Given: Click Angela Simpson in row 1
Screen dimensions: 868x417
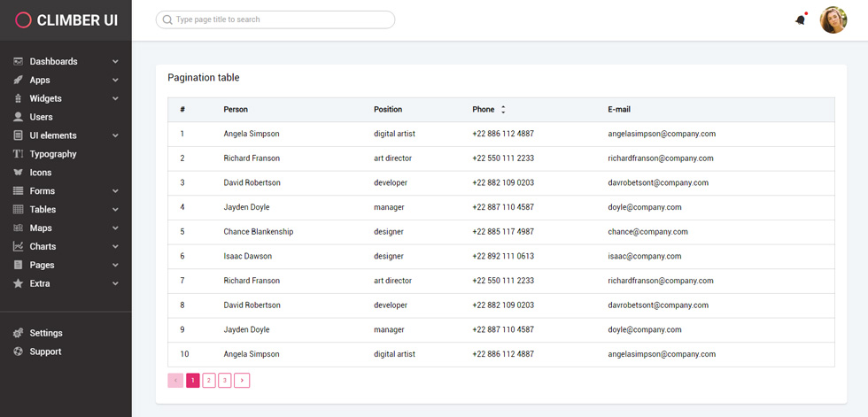Looking at the screenshot, I should coord(252,134).
